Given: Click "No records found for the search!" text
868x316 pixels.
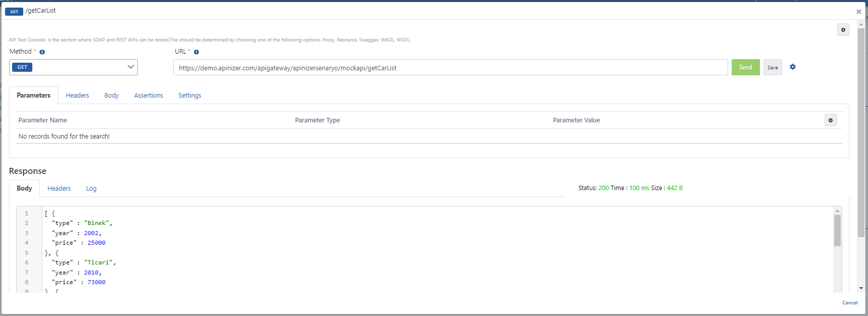Looking at the screenshot, I should [x=64, y=137].
